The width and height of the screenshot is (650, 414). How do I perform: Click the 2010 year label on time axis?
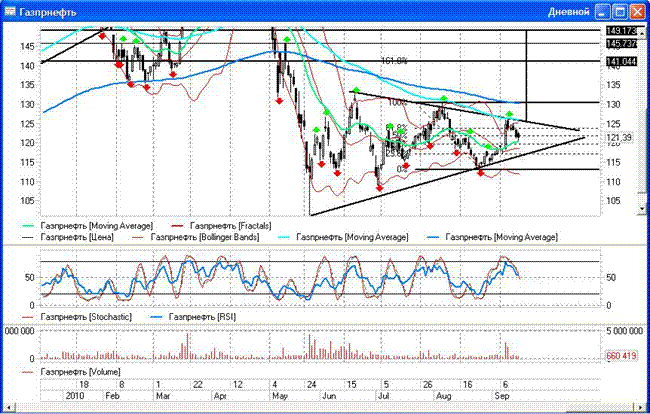tap(75, 396)
